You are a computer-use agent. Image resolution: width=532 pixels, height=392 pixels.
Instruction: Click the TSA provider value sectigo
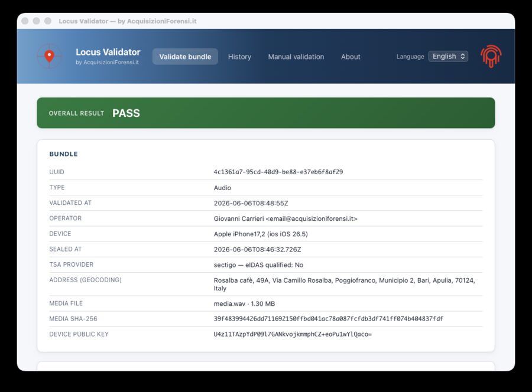(258, 265)
